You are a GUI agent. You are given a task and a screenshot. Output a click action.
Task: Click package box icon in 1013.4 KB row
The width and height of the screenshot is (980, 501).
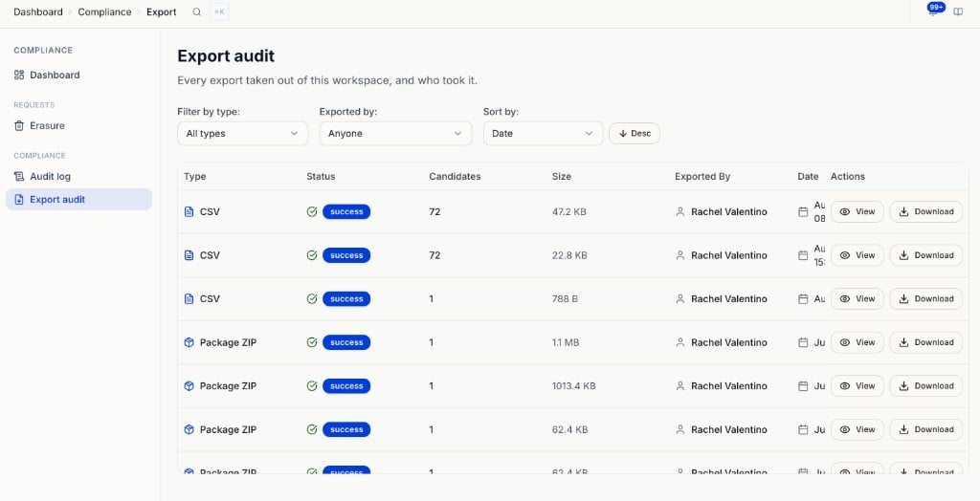coord(189,386)
